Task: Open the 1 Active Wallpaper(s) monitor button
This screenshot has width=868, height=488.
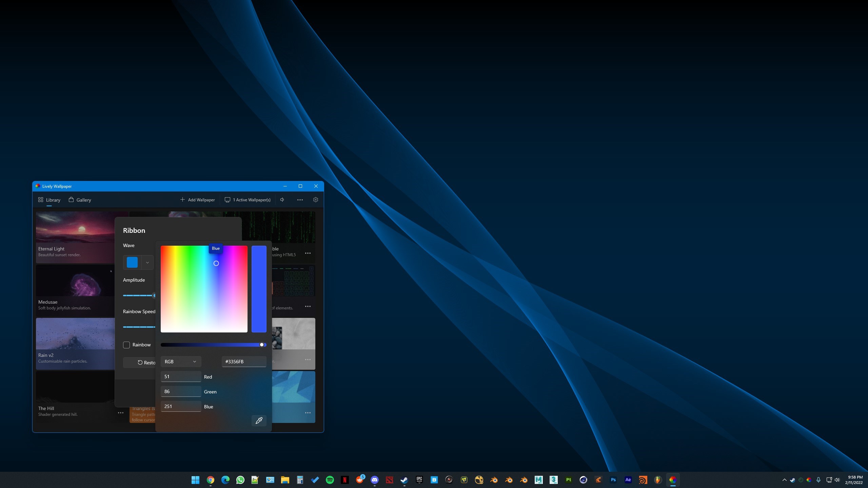Action: pos(248,200)
